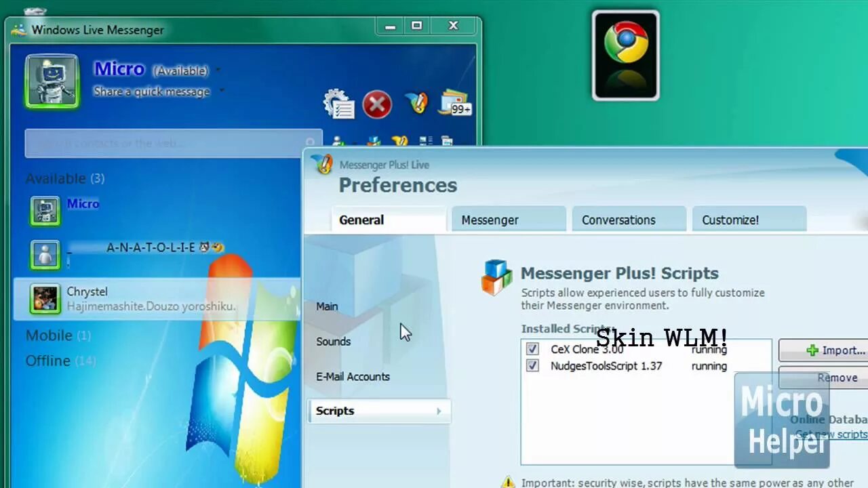This screenshot has width=868, height=488.
Task: Uncheck the NudgesToolsScript 1.37 checkbox
Action: (x=532, y=366)
